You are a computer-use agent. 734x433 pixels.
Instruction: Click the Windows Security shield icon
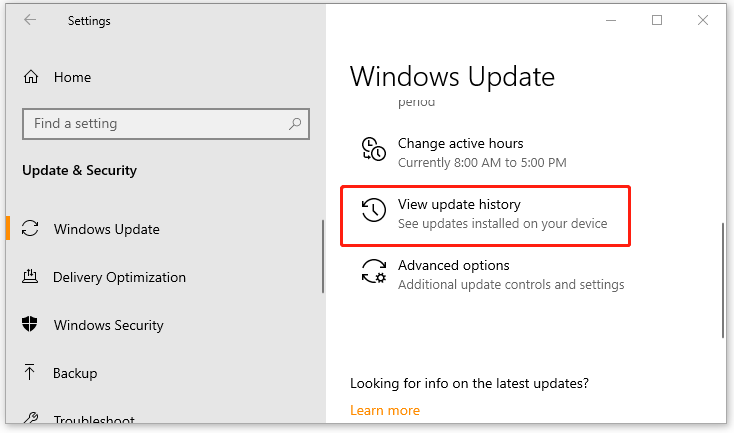coord(30,324)
